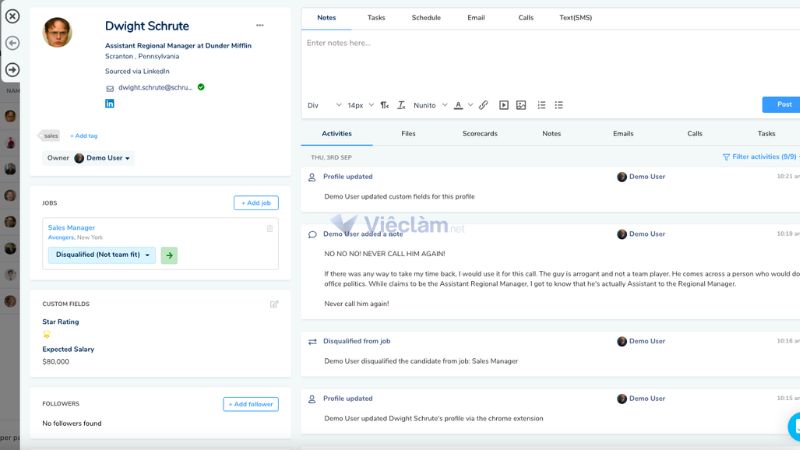Open the Disqualified (Not team fit) stage dropdown

point(102,255)
